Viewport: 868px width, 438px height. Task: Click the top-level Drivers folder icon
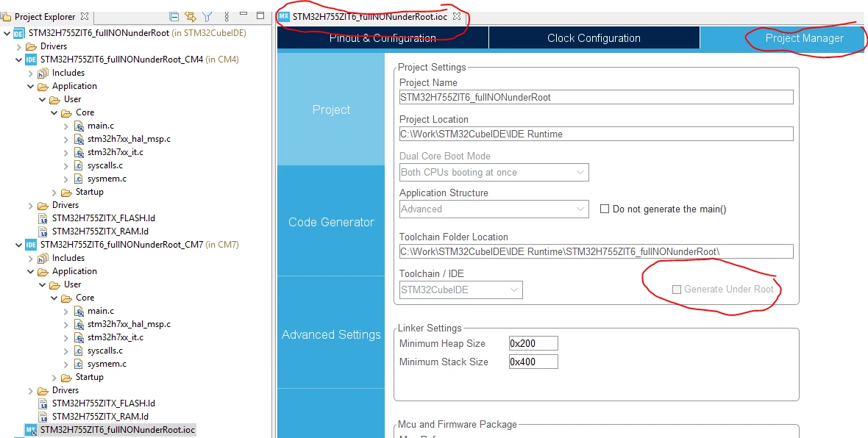click(x=31, y=46)
